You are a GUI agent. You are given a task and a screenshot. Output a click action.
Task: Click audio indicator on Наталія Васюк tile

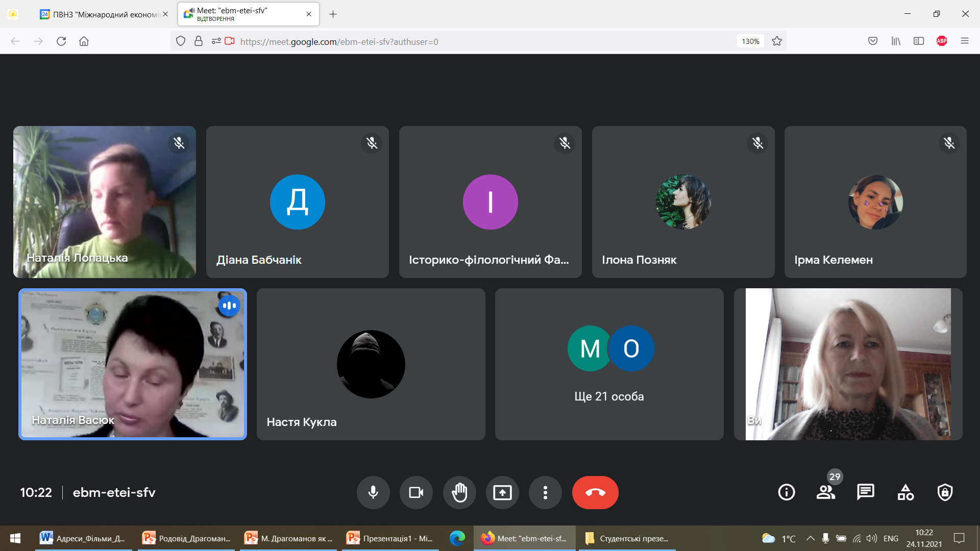(x=229, y=306)
